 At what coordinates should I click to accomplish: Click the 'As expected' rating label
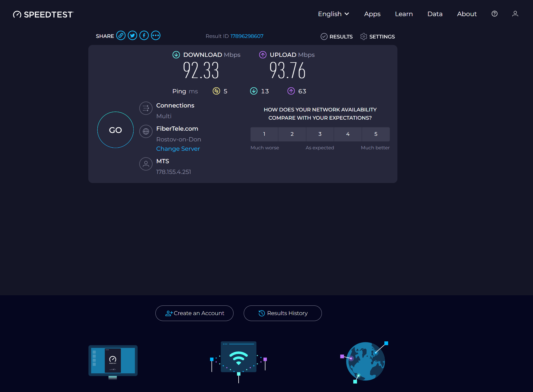[320, 148]
